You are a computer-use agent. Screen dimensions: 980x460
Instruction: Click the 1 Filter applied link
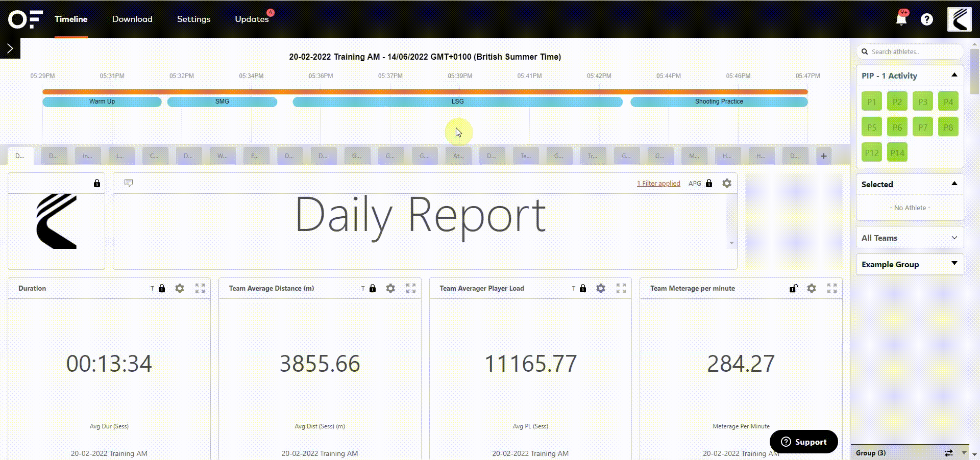click(x=658, y=183)
